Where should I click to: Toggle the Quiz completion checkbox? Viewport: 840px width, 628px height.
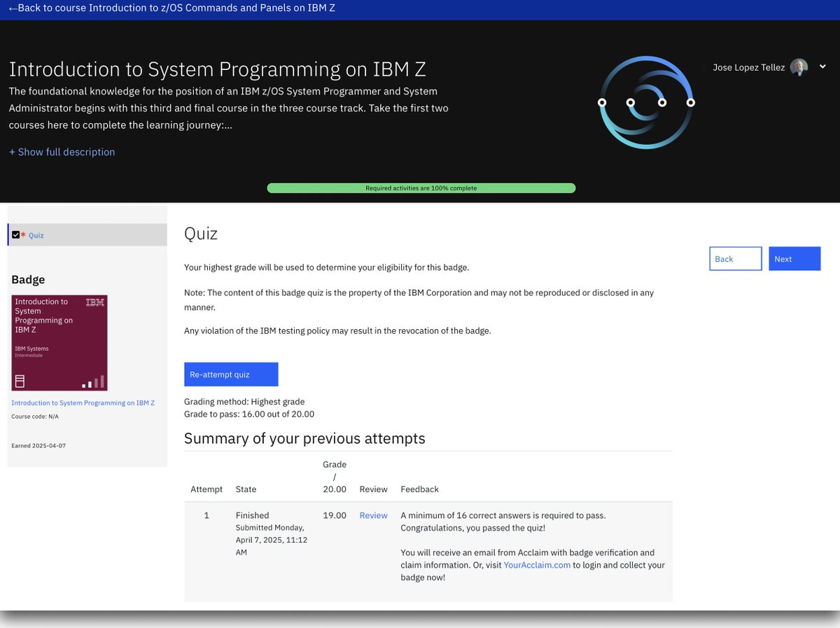tap(16, 235)
